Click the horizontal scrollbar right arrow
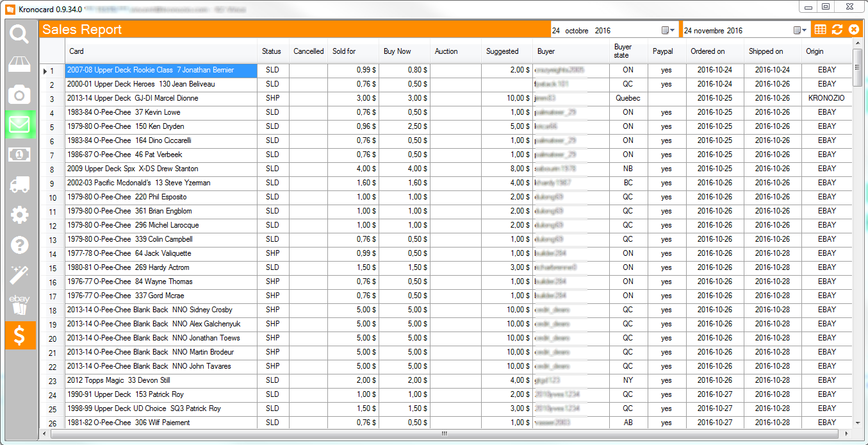 tap(848, 433)
